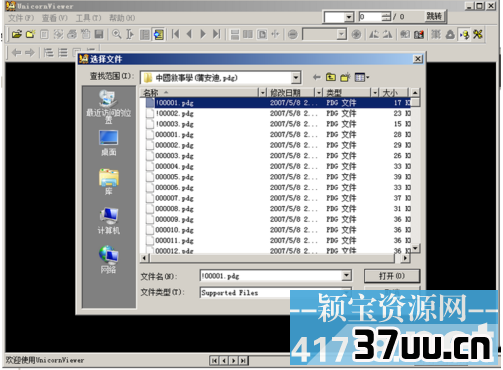The image size is (503, 370).
Task: Click the open file toolbar icon
Action: [x=17, y=34]
